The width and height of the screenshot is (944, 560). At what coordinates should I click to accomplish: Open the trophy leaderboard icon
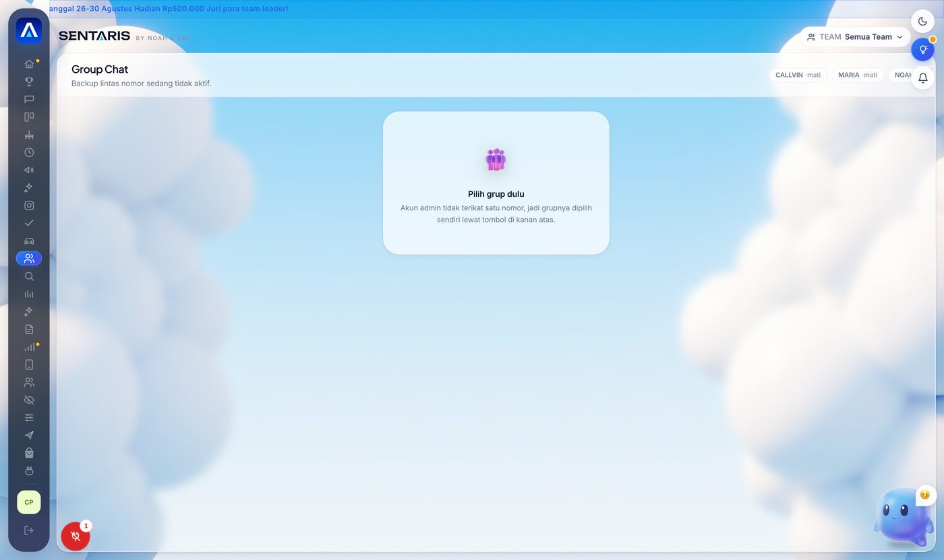tap(29, 82)
